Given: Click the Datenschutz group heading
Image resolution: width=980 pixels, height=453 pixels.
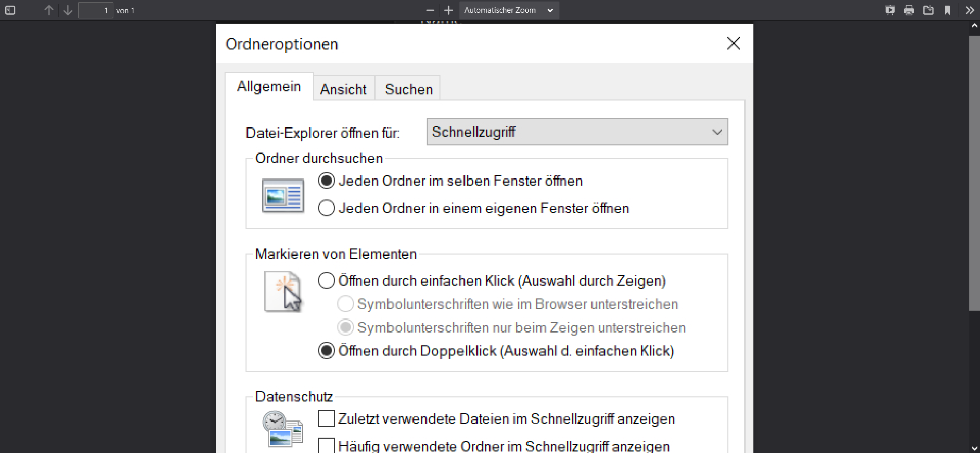Looking at the screenshot, I should tap(294, 396).
